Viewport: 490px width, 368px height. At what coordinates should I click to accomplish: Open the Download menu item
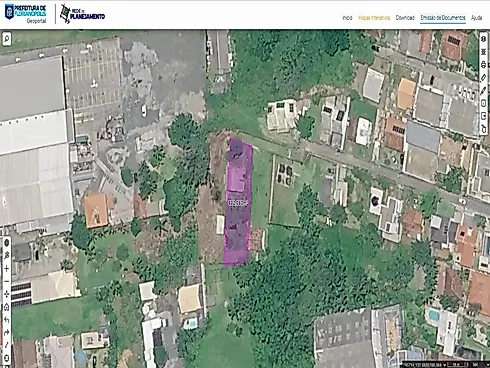point(405,18)
